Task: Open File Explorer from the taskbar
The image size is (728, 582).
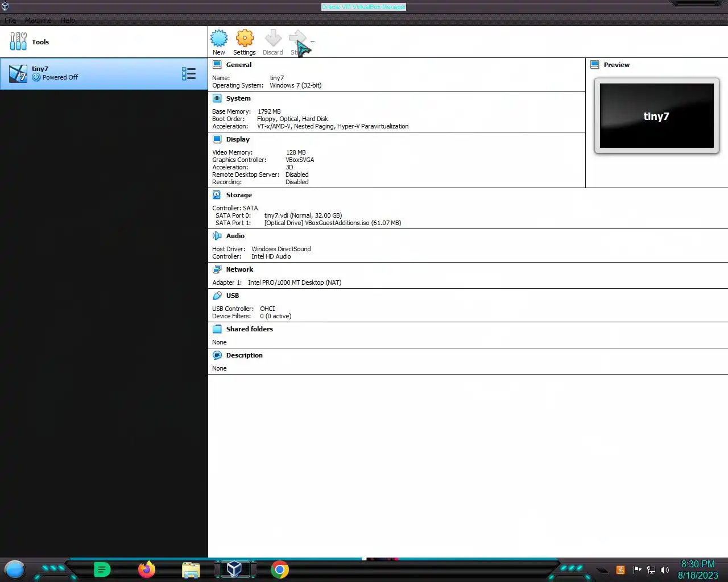Action: (x=191, y=569)
